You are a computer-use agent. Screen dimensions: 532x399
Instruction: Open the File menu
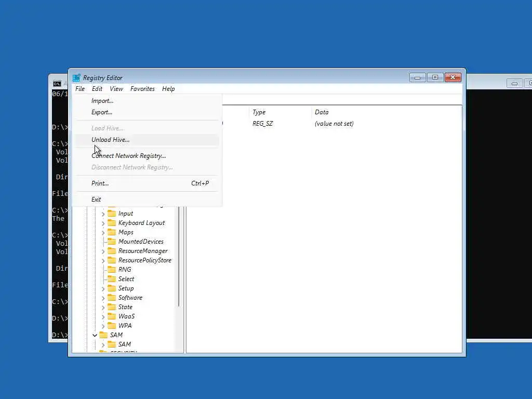pyautogui.click(x=80, y=88)
